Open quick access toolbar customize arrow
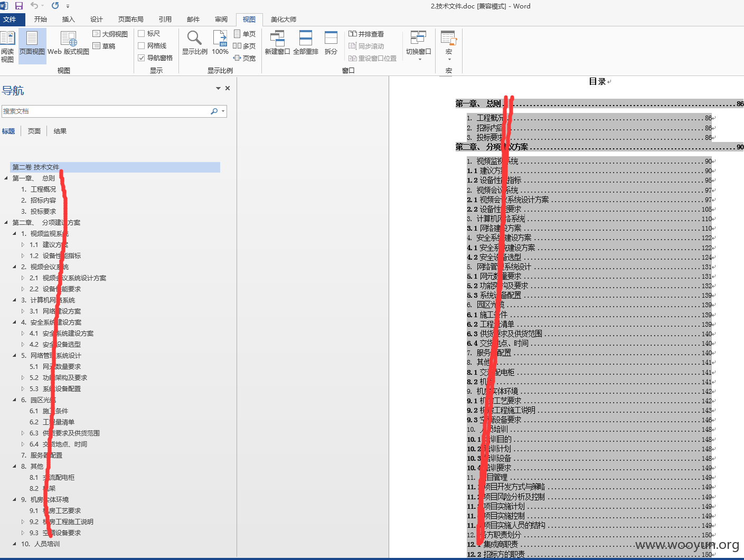Viewport: 744px width, 560px height. click(68, 6)
